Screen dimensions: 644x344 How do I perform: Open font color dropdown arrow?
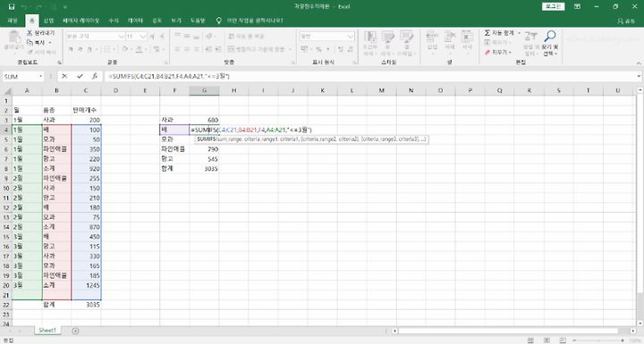[x=147, y=49]
